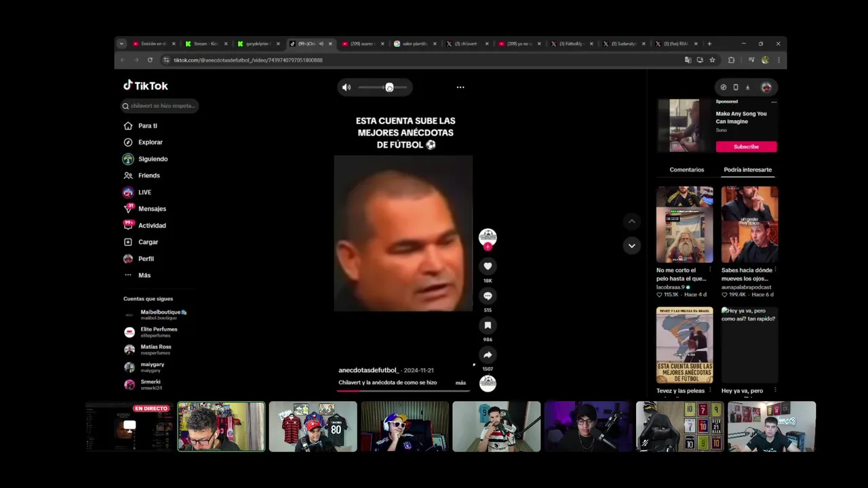The image size is (868, 488).
Task: Open the anecdotasdefutbol_ profile link
Action: point(368,370)
